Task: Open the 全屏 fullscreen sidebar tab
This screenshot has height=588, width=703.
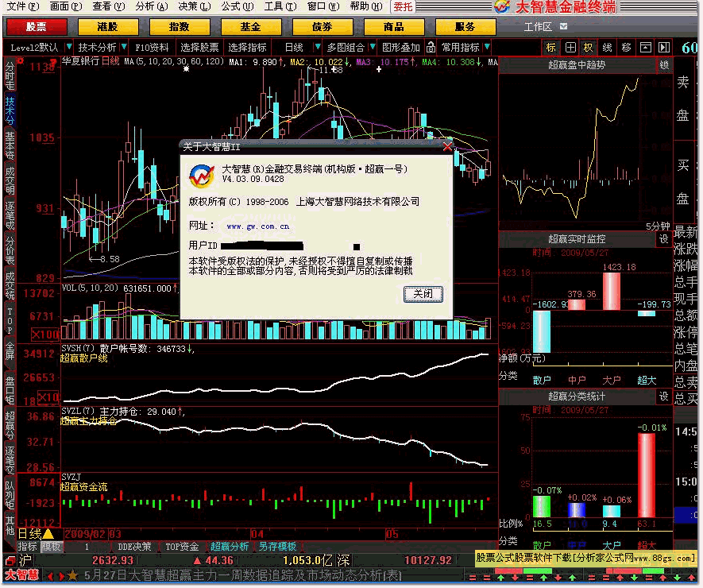Action: click(x=10, y=352)
